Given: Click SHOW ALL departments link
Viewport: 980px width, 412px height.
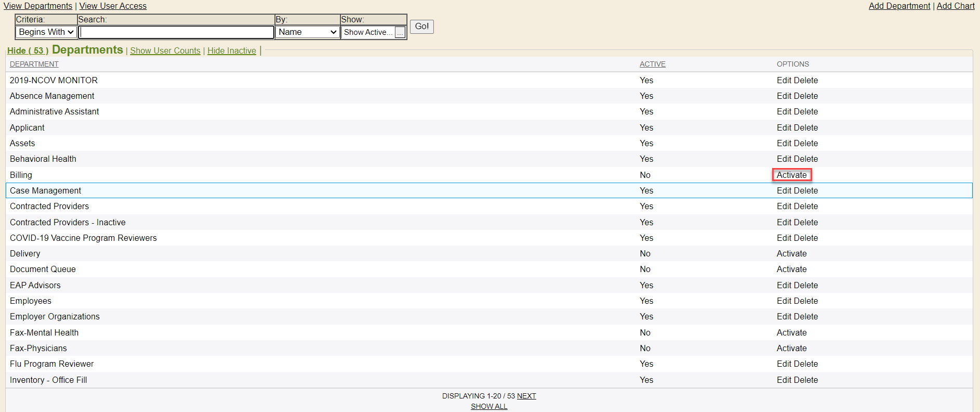Looking at the screenshot, I should pyautogui.click(x=489, y=406).
